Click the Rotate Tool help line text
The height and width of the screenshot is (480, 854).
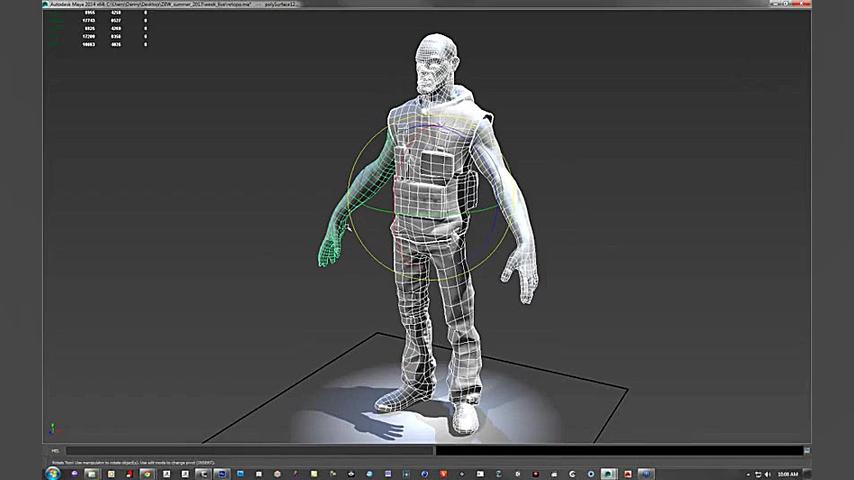click(x=133, y=463)
